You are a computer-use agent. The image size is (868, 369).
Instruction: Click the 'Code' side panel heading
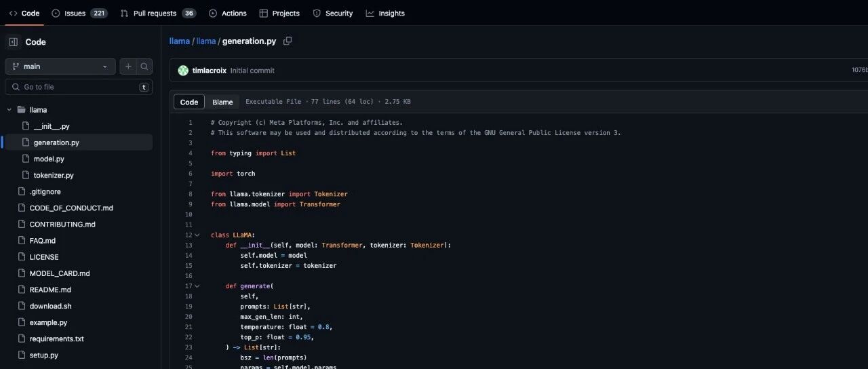coord(35,42)
